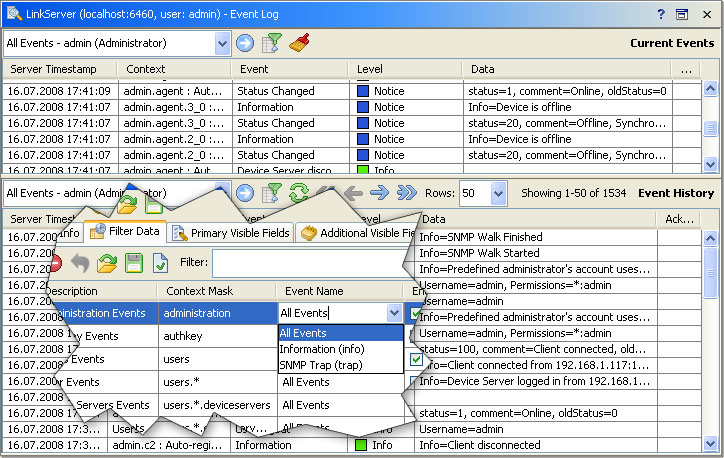This screenshot has width=724, height=458.
Task: Refresh event history with green arrows icon
Action: (x=299, y=193)
